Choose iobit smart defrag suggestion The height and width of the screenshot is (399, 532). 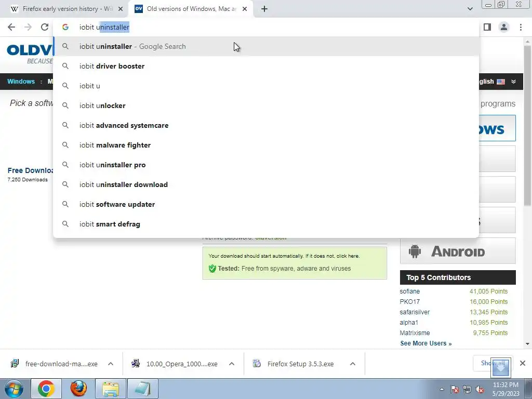pyautogui.click(x=266, y=224)
